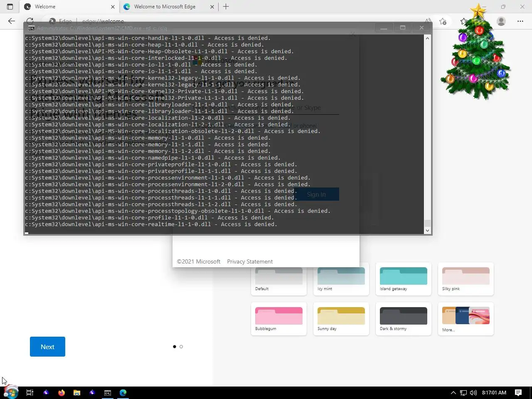Click the Sign in button behind CMD
532x399 pixels.
(316, 194)
